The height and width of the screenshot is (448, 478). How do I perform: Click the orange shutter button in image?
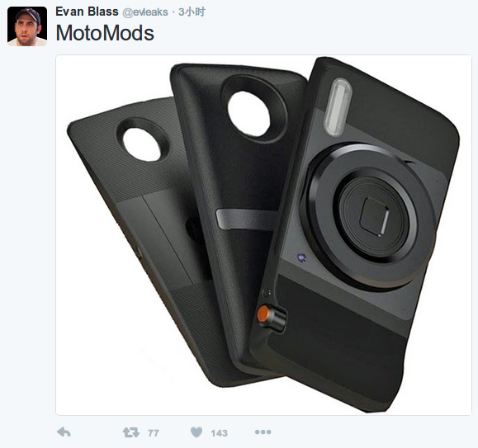[263, 314]
